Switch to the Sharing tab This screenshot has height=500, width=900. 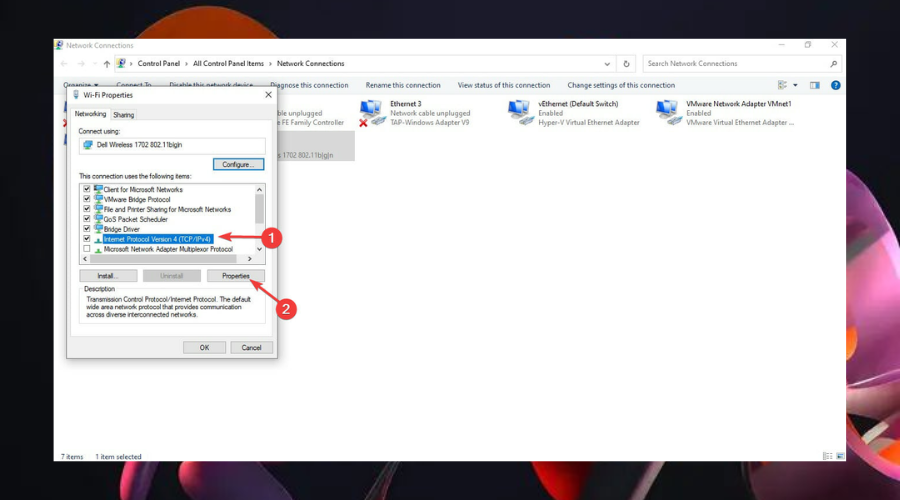123,115
